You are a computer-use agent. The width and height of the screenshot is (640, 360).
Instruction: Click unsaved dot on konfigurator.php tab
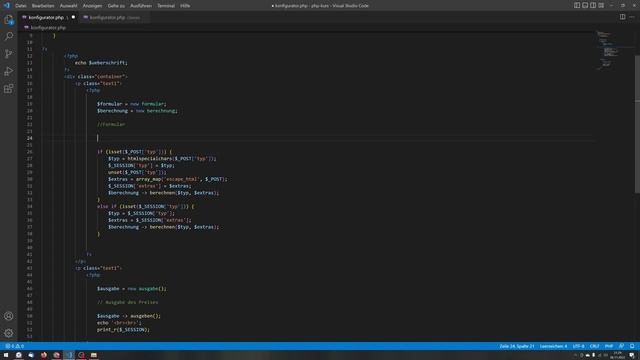pyautogui.click(x=73, y=17)
